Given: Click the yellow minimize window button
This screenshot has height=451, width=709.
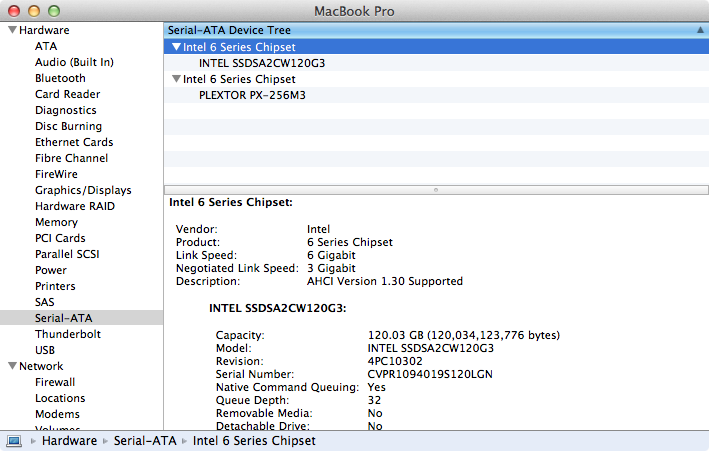Looking at the screenshot, I should (34, 11).
